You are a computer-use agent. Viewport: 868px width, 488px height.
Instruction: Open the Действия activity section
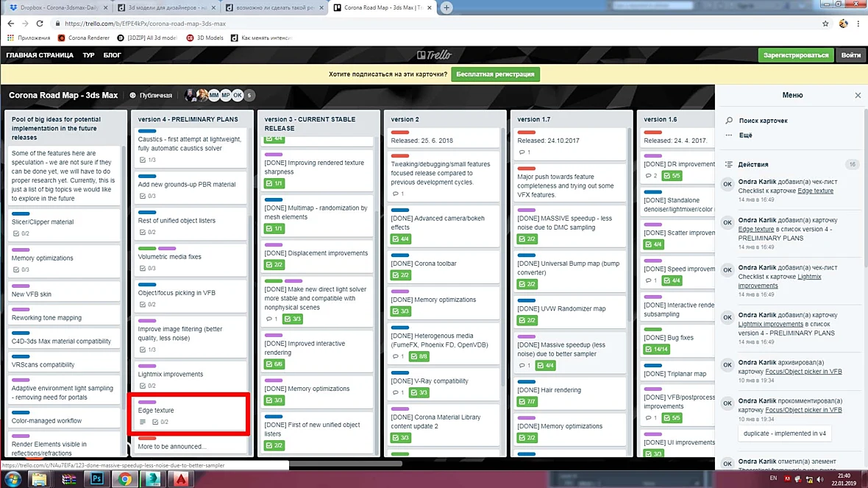click(753, 165)
